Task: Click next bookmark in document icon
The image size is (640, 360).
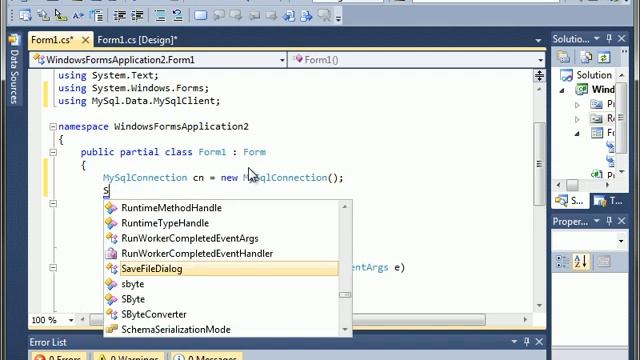Action: tap(307, 16)
